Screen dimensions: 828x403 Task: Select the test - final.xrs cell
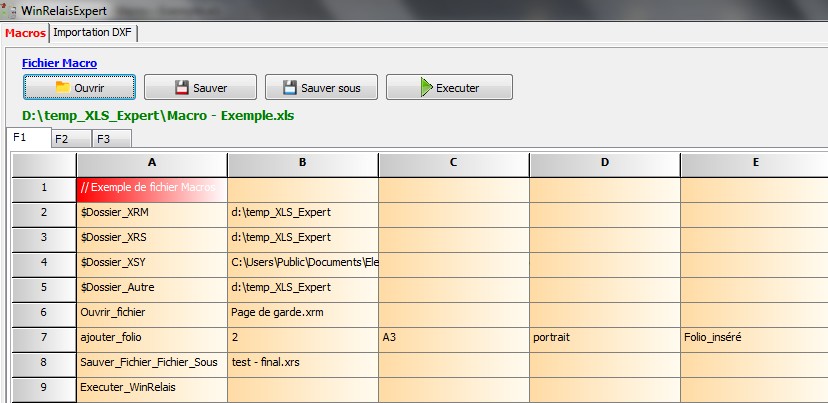point(302,362)
